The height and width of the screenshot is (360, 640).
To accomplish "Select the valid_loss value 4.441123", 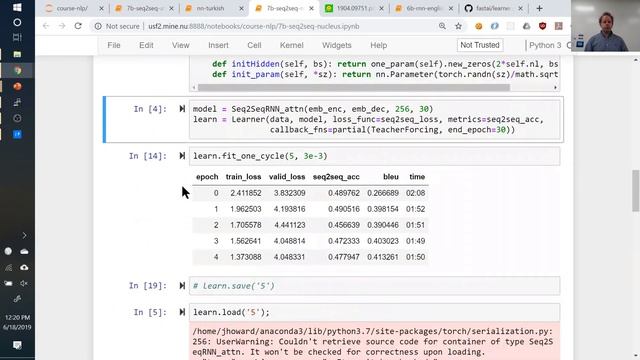I will point(289,225).
